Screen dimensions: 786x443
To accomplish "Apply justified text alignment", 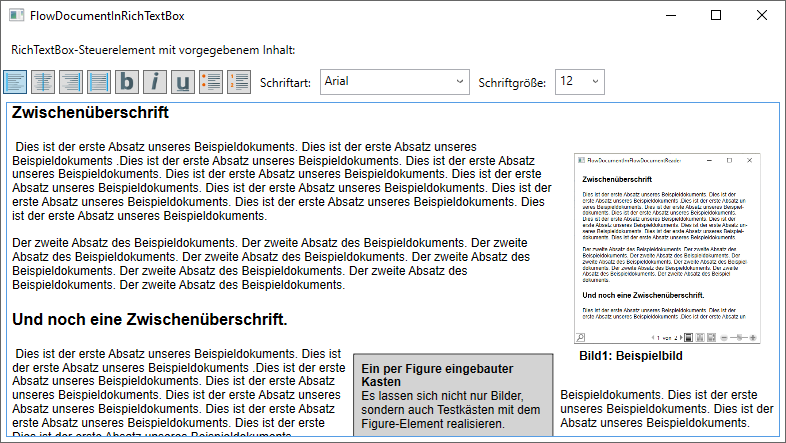I will click(x=99, y=82).
